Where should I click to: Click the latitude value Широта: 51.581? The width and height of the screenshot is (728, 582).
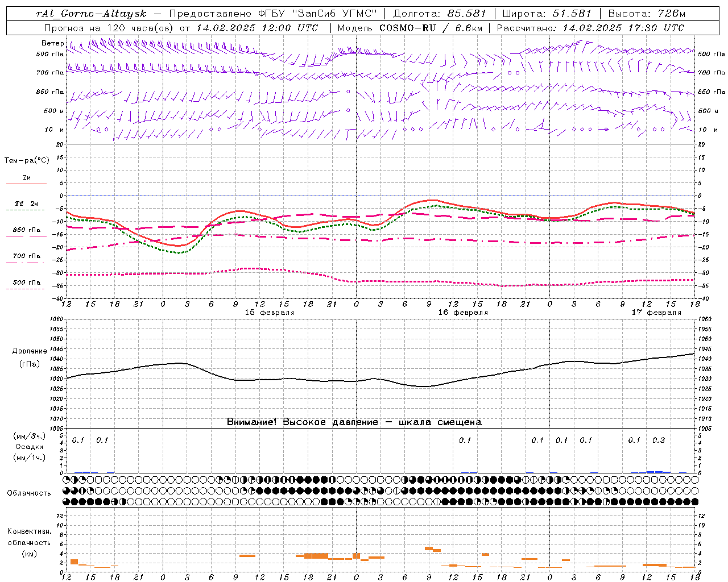point(547,14)
